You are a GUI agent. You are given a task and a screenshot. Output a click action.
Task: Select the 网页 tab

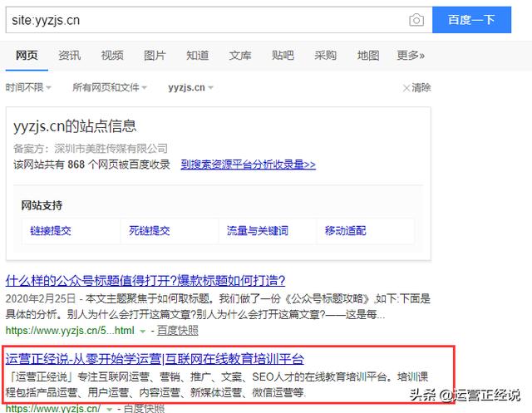coord(27,56)
